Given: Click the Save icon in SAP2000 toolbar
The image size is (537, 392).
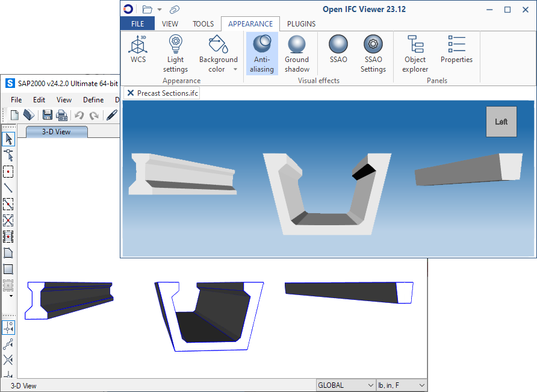Looking at the screenshot, I should (x=47, y=115).
